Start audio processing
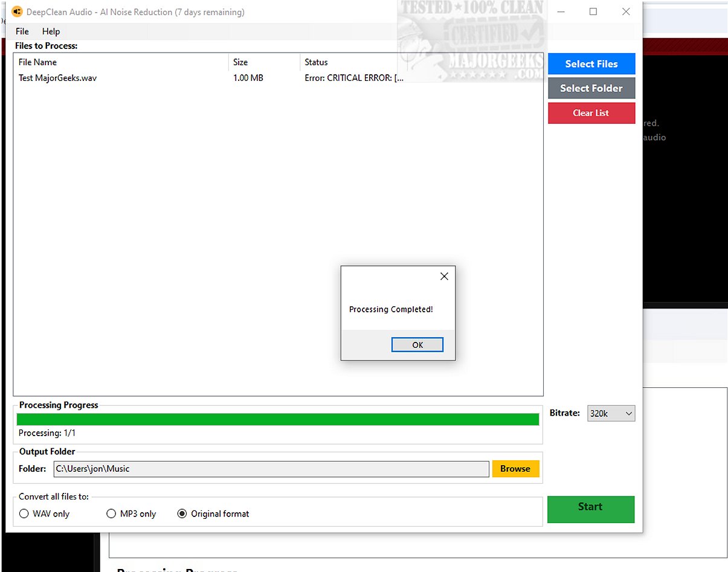 pyautogui.click(x=591, y=509)
